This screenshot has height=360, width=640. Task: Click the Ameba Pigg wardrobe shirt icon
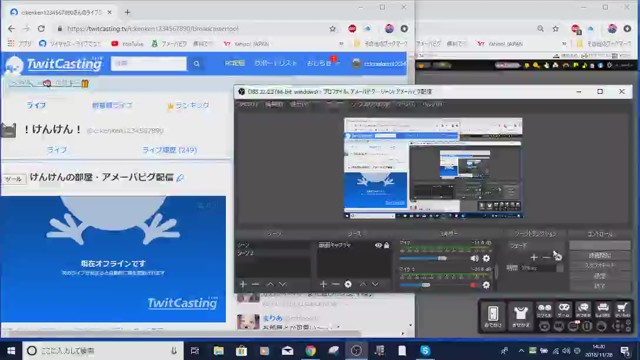(521, 316)
